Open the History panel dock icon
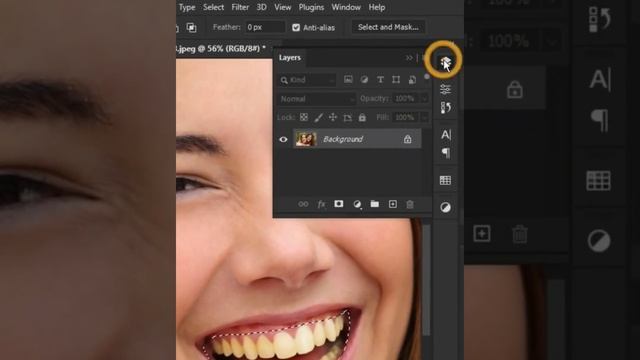Image resolution: width=640 pixels, height=360 pixels. coord(445,108)
